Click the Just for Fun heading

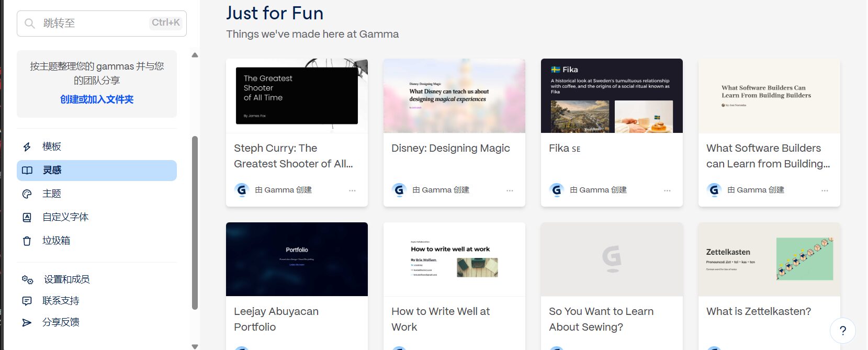point(275,13)
